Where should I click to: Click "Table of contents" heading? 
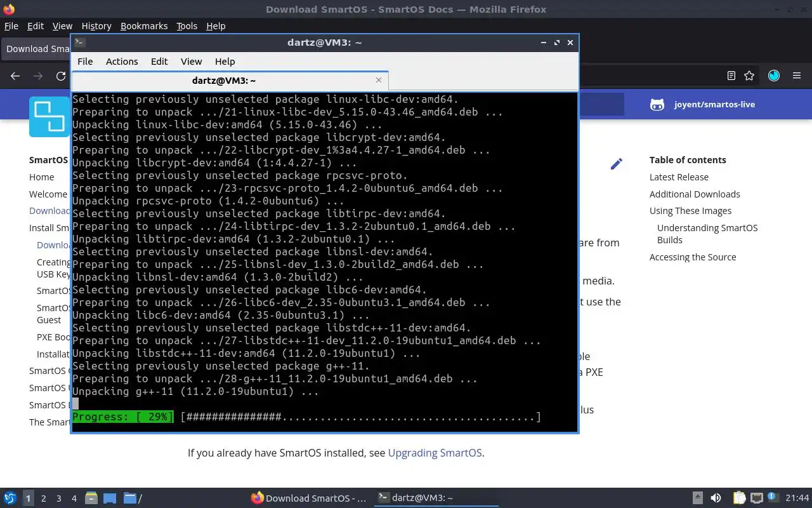pos(688,160)
